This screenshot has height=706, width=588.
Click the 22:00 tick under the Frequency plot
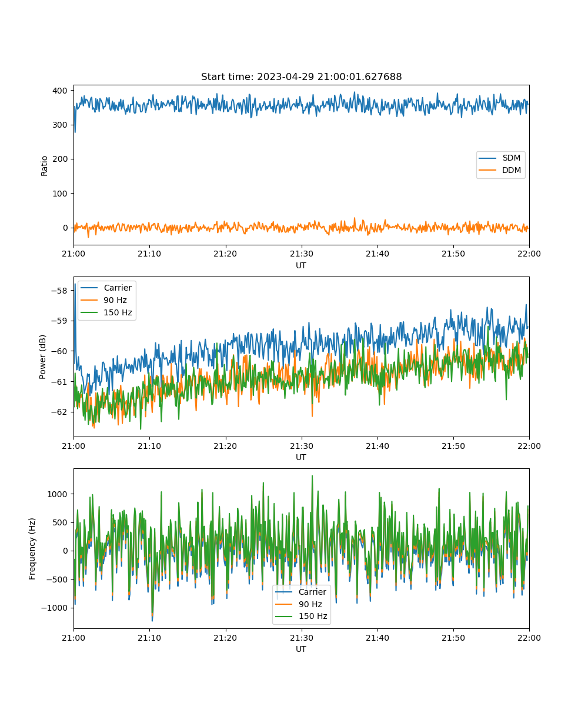click(529, 637)
